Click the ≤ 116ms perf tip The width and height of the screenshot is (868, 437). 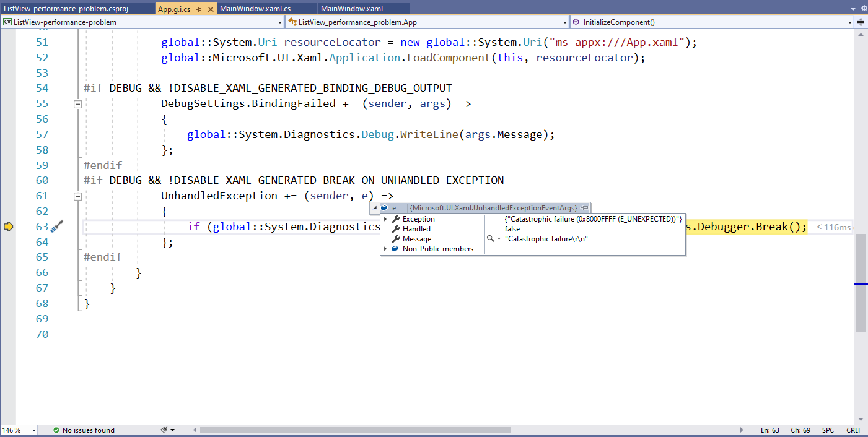click(833, 227)
